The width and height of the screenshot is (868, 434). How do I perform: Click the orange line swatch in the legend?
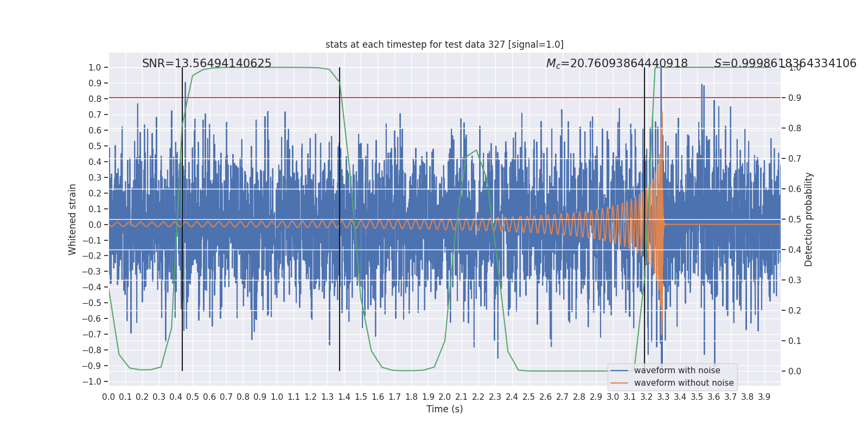point(620,383)
